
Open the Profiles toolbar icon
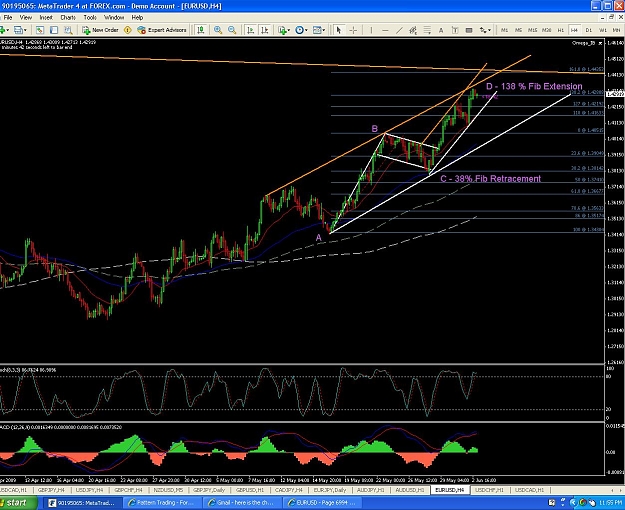pyautogui.click(x=18, y=30)
